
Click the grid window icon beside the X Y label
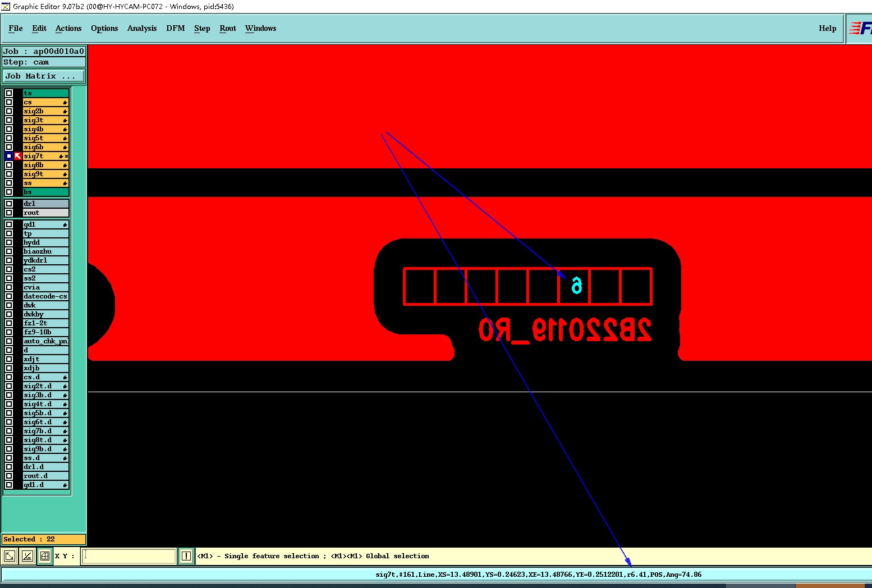tap(45, 556)
